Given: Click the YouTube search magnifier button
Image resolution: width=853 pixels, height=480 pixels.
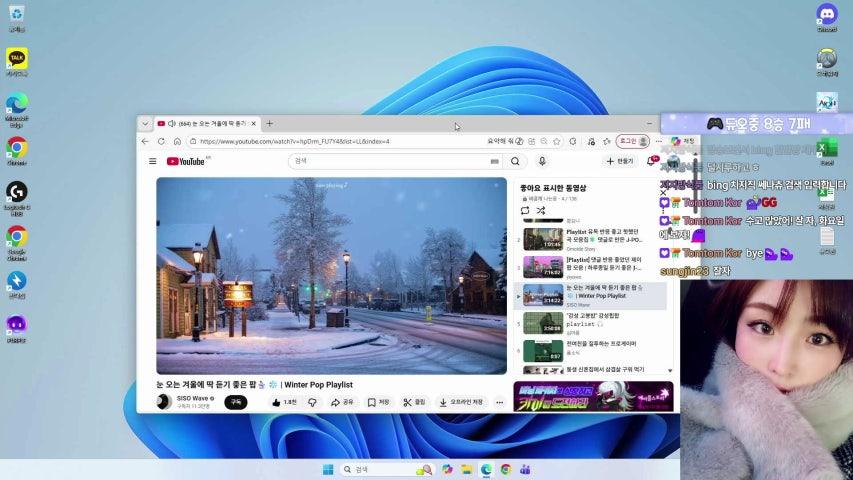Looking at the screenshot, I should click(515, 161).
